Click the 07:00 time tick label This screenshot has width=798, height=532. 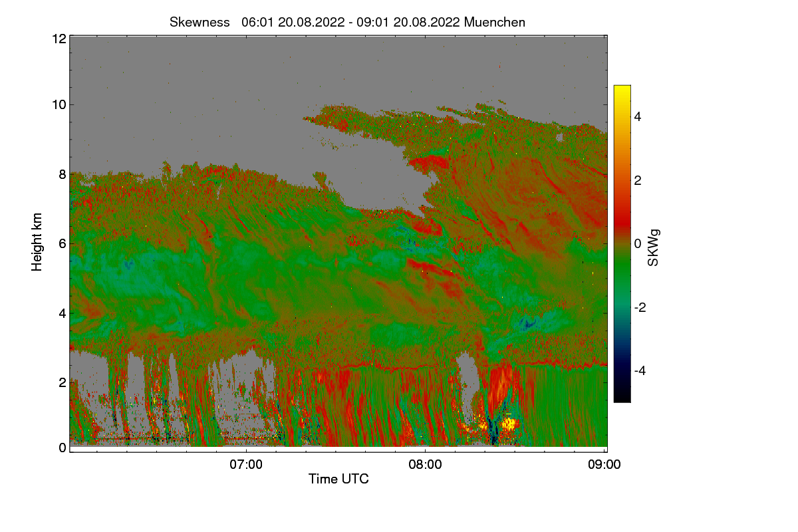[x=246, y=464]
